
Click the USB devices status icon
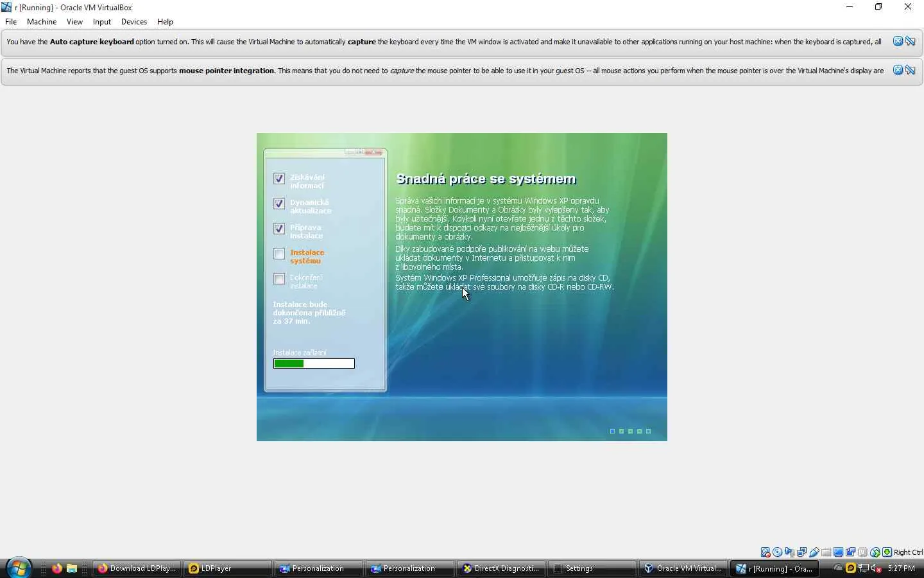tap(814, 552)
